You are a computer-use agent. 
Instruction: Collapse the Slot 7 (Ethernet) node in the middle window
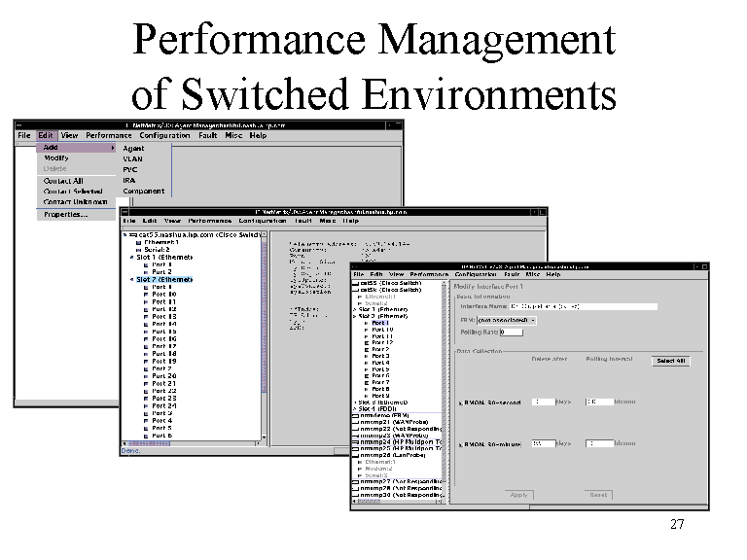[131, 280]
